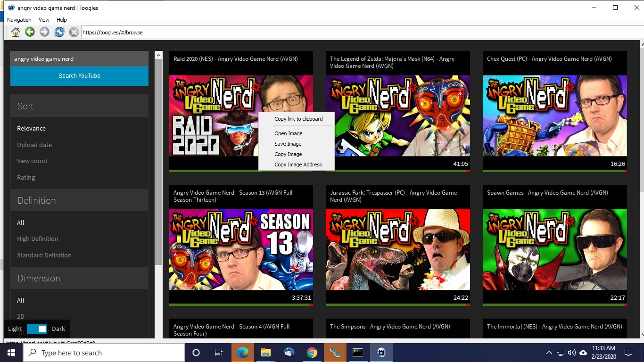This screenshot has height=362, width=644.
Task: Click the Jurassic Park Trespasser thumbnail
Action: (398, 250)
